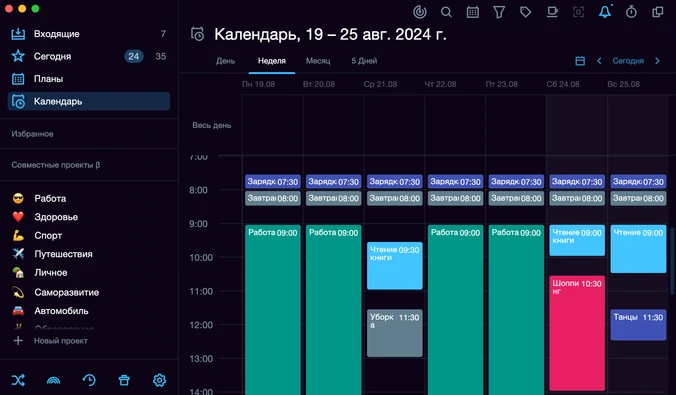Open the calendar grid toolbar icon
The width and height of the screenshot is (676, 395).
[x=473, y=12]
